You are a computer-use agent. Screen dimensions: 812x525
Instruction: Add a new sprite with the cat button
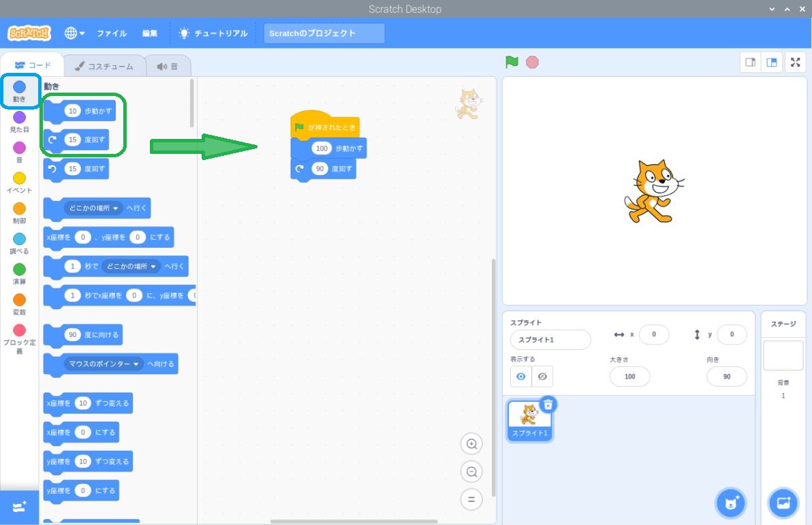(731, 503)
